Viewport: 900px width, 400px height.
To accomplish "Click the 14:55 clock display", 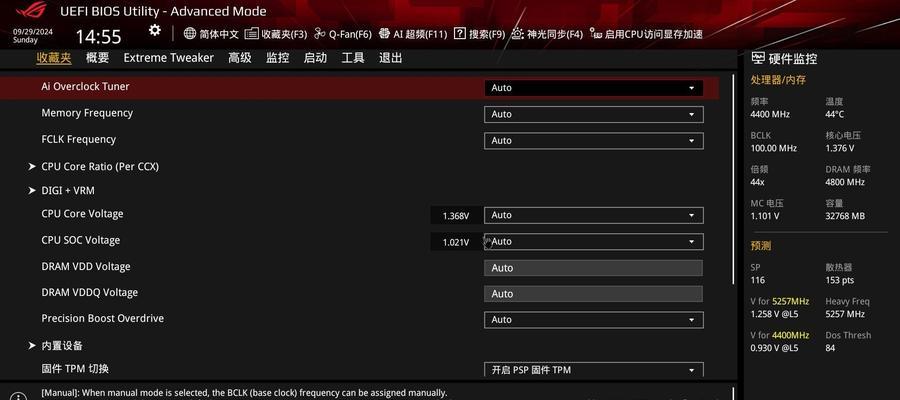I will tap(99, 37).
